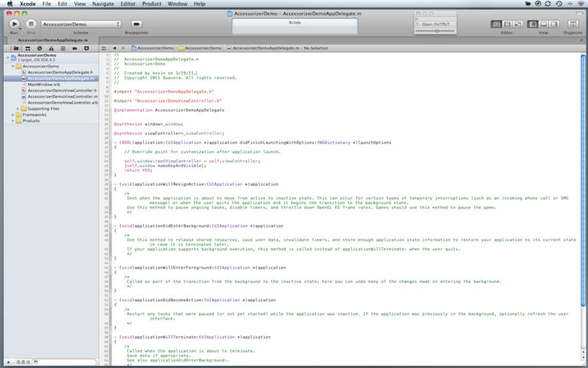Image resolution: width=588 pixels, height=368 pixels.
Task: Click the AccessorizerDemoAppDelegate.m tab
Action: [51, 40]
